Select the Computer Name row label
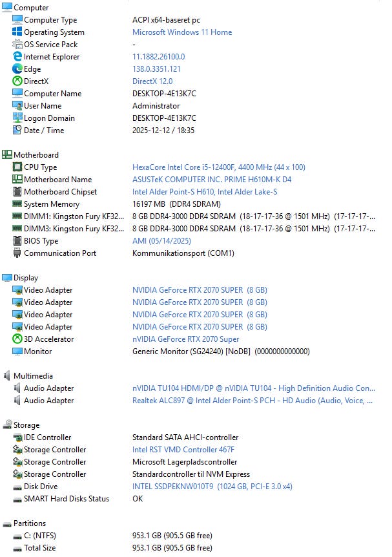392x557 pixels. [x=52, y=94]
